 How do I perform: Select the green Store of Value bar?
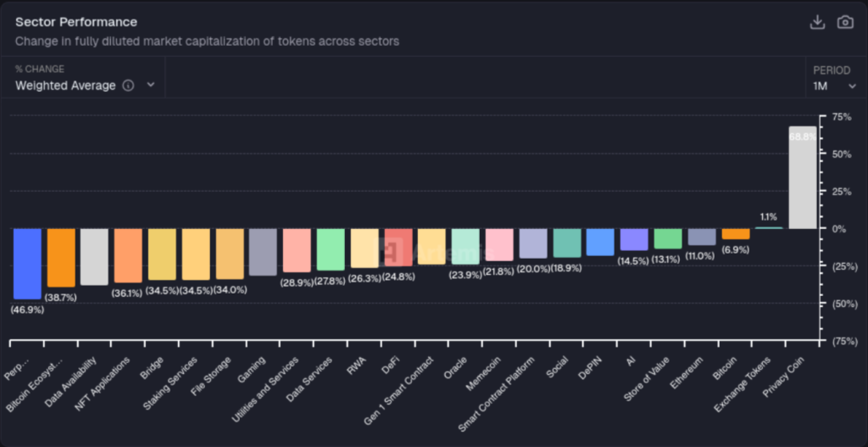pyautogui.click(x=667, y=238)
